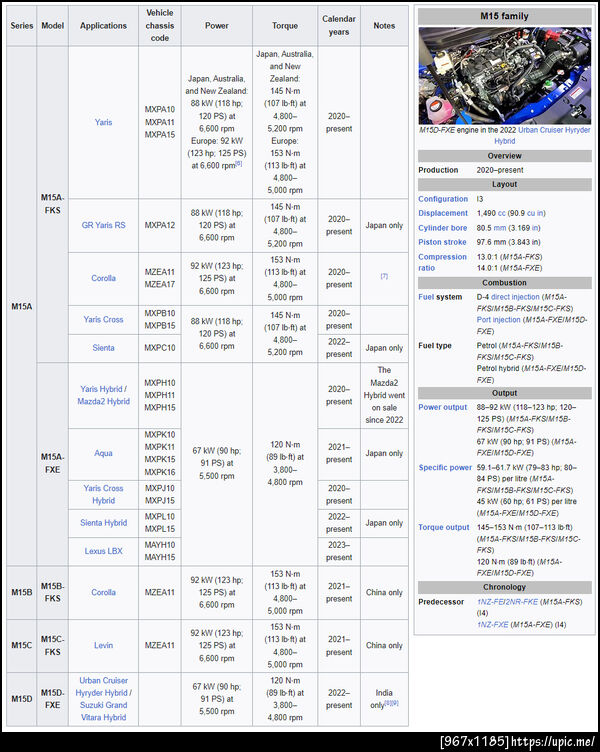Open the direct injection link

coord(515,297)
